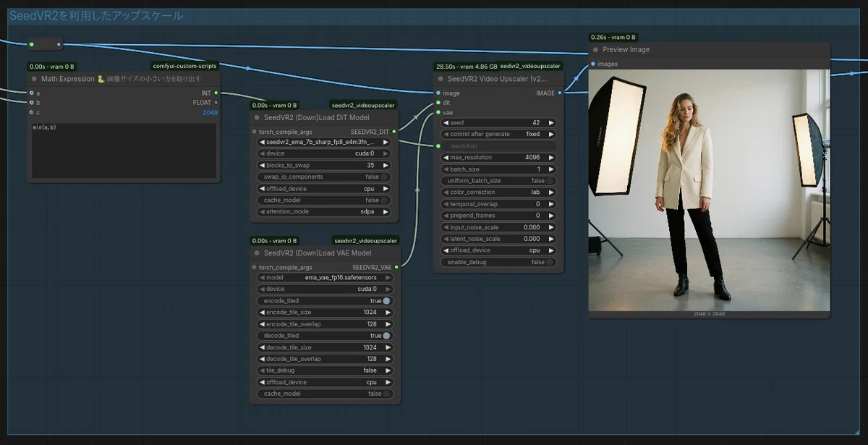Image resolution: width=868 pixels, height=445 pixels.
Task: Open the attention_mode sdpa dropdown
Action: click(325, 212)
